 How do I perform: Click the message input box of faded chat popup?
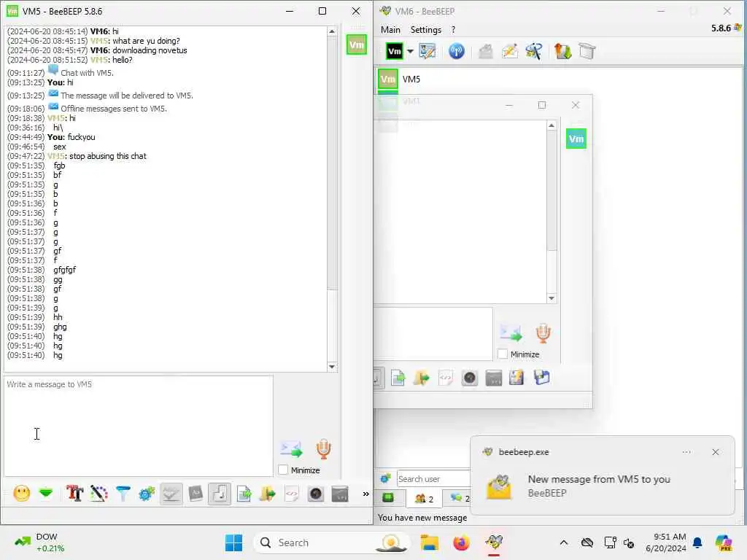point(433,333)
